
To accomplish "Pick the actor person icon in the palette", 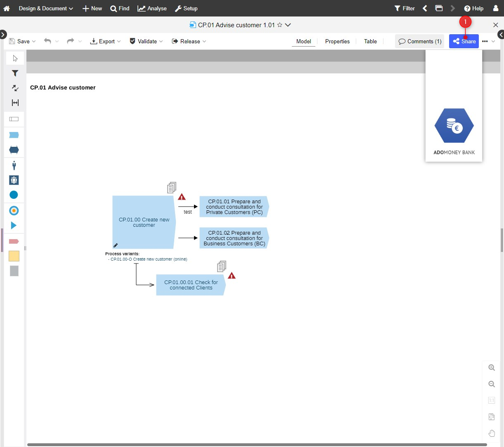I will point(14,165).
